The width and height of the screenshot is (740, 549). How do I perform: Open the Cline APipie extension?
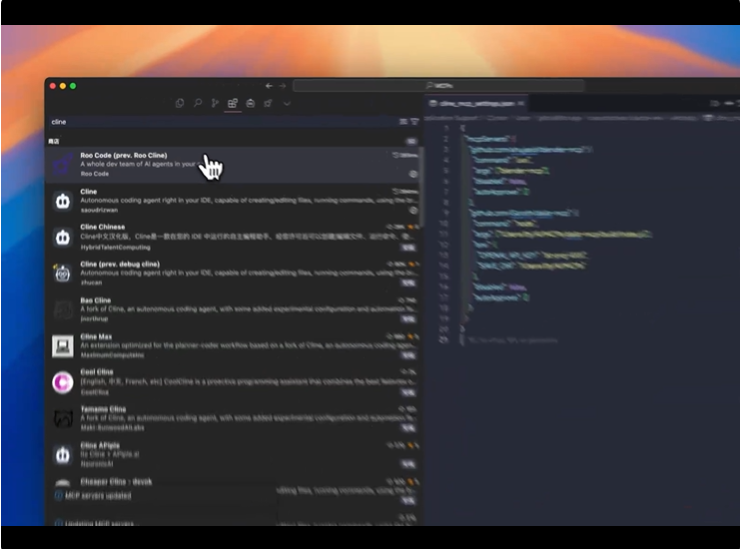coord(233,455)
